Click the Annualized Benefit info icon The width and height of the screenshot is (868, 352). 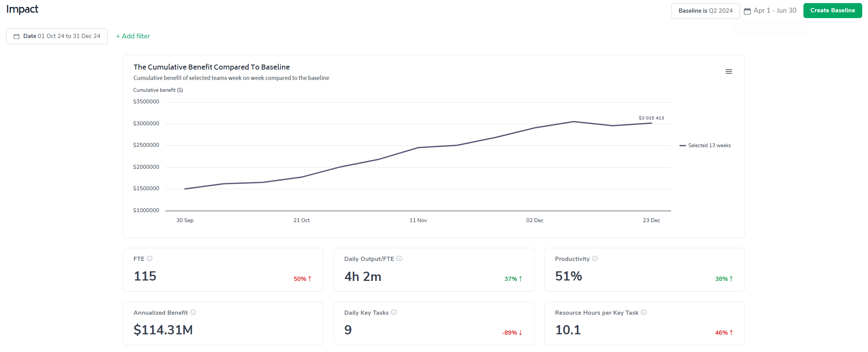(x=193, y=312)
